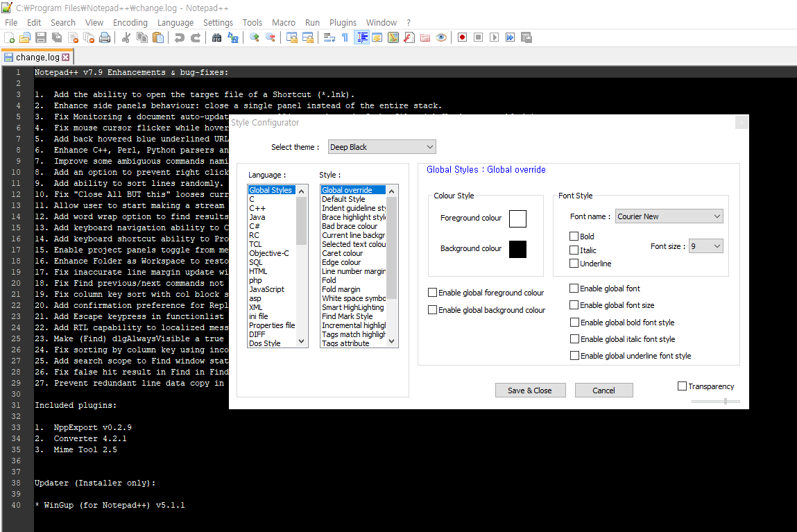The width and height of the screenshot is (797, 532).
Task: Start macro recording with red dot icon
Action: coord(462,37)
